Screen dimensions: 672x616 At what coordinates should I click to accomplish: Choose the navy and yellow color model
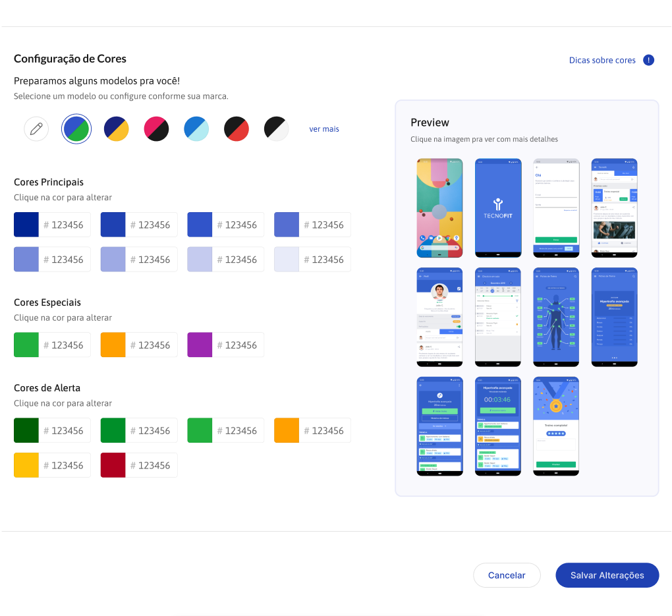pos(117,128)
